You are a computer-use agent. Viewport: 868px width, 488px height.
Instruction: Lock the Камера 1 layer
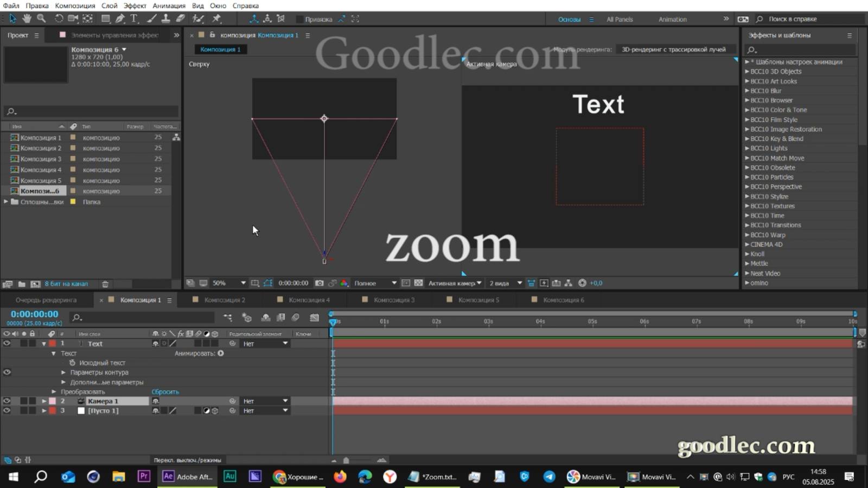click(x=31, y=401)
